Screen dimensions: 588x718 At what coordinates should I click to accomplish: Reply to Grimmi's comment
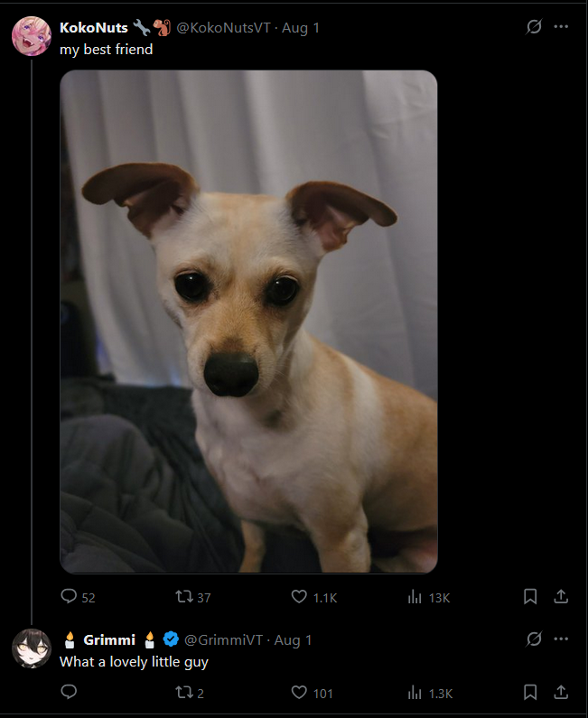pos(69,692)
